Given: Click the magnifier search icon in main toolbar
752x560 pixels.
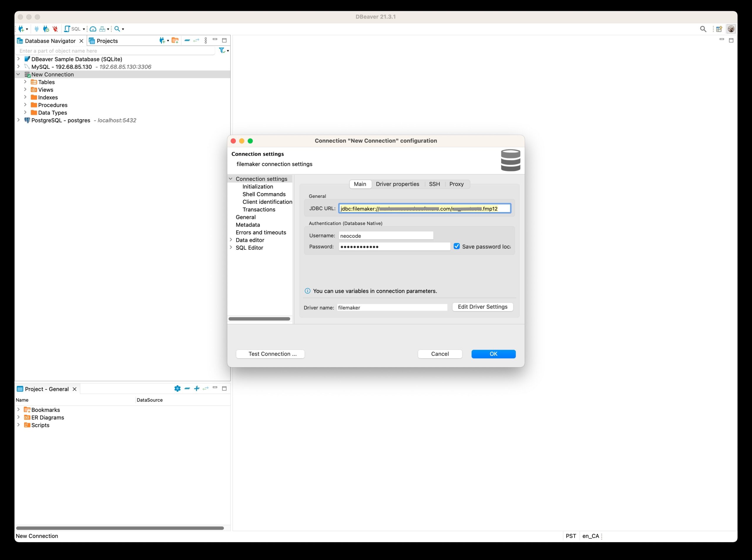Looking at the screenshot, I should (117, 29).
